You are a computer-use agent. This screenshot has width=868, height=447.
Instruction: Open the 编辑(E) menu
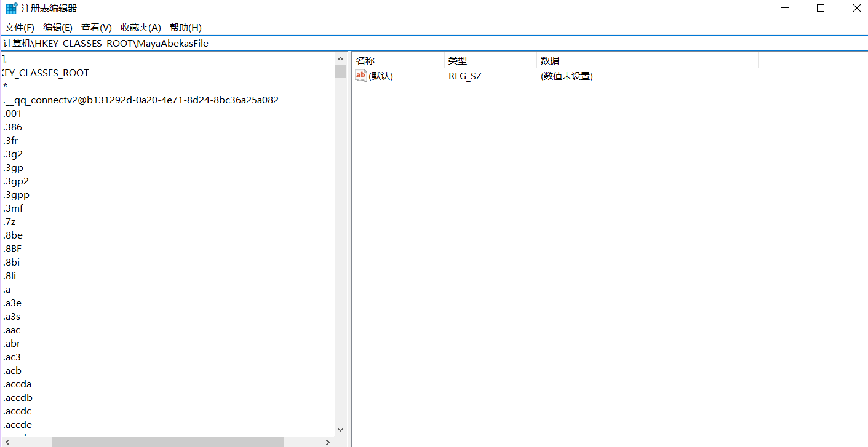click(x=57, y=27)
